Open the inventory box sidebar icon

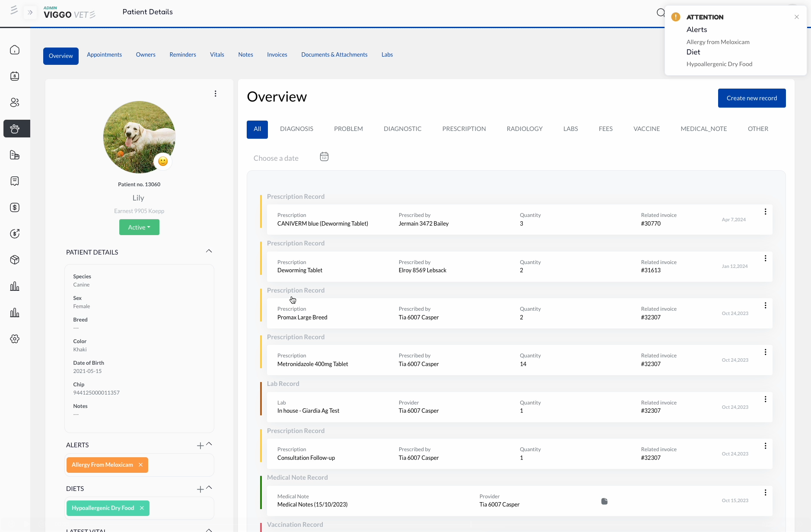(15, 260)
